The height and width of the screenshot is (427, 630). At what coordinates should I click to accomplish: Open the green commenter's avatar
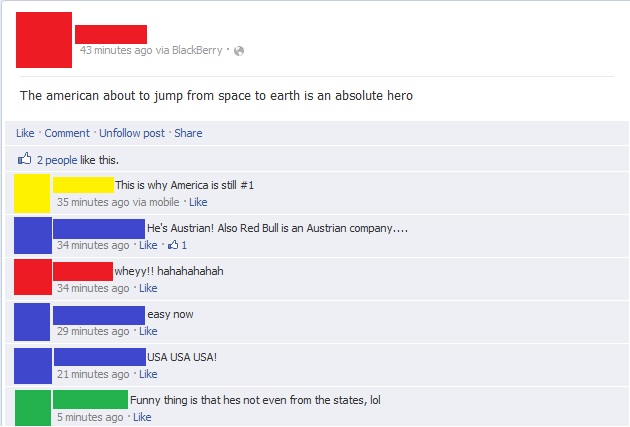[x=33, y=408]
